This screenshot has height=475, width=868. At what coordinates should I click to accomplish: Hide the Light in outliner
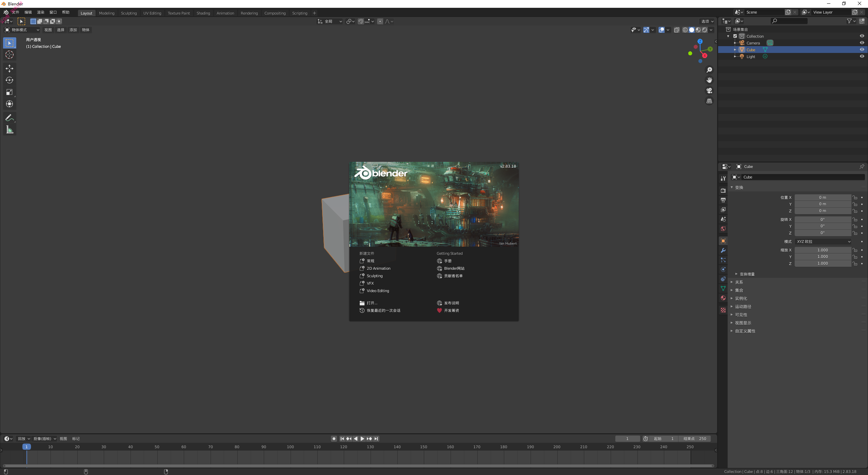(862, 56)
